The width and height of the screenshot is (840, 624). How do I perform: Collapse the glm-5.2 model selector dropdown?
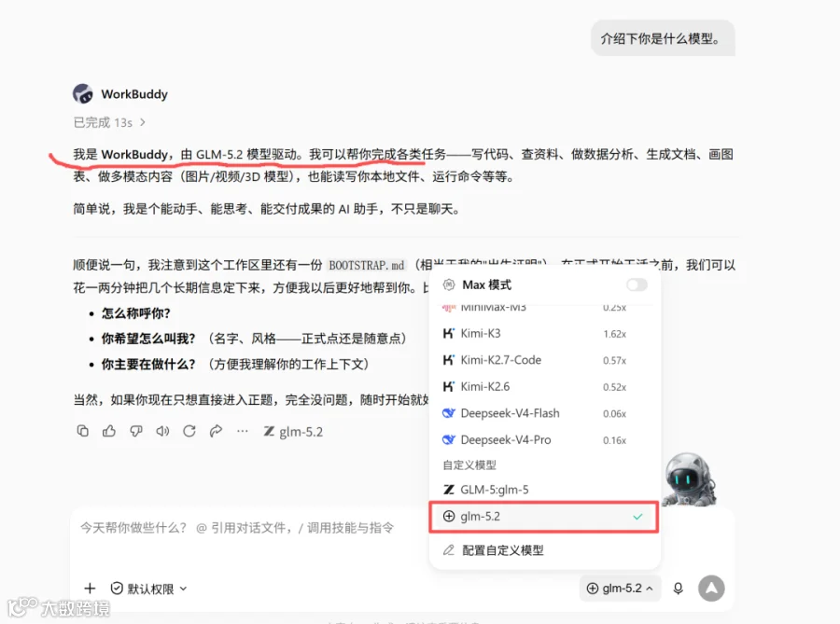point(621,589)
